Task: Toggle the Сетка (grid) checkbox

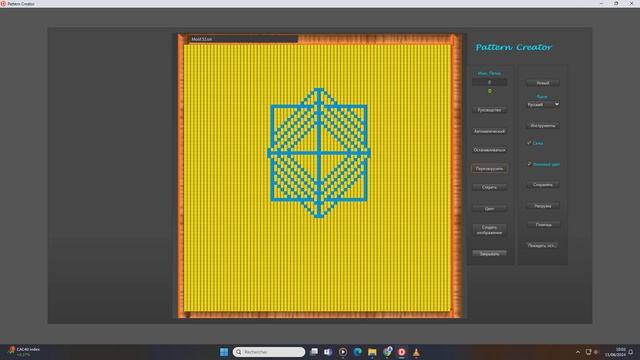Action: (529, 143)
